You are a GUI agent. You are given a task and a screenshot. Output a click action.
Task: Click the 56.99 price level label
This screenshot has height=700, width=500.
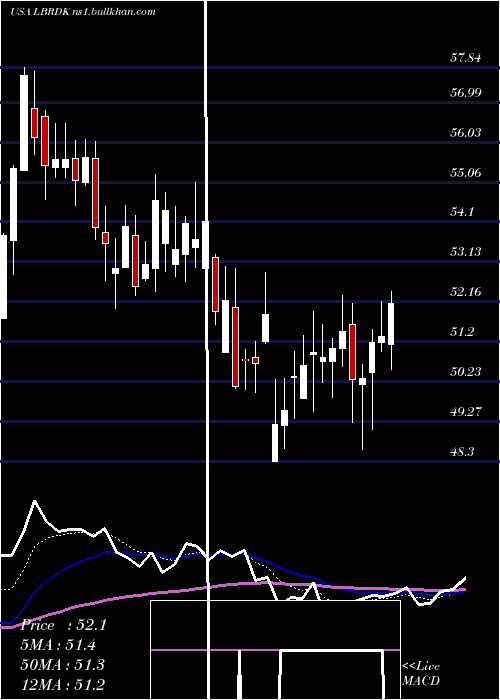coord(466,92)
